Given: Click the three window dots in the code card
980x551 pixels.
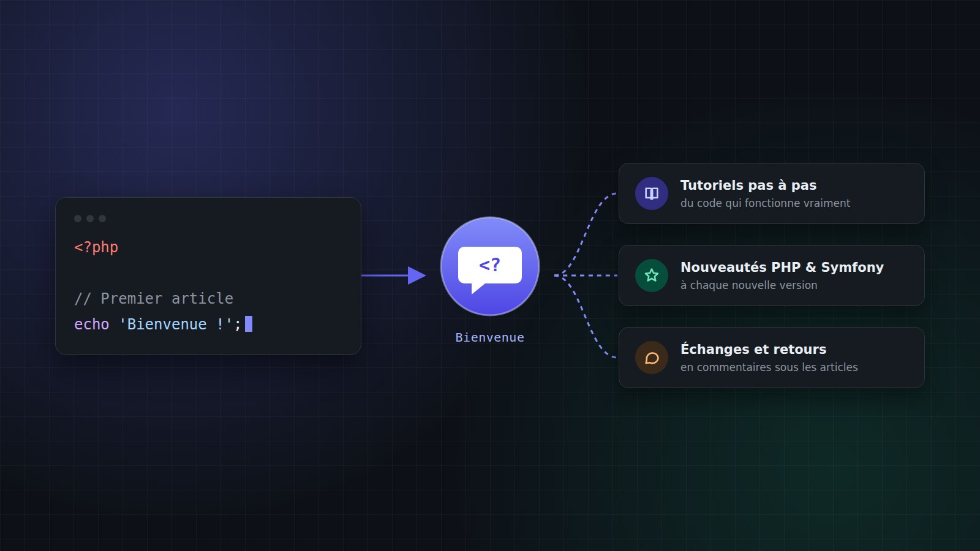Looking at the screenshot, I should coord(90,219).
